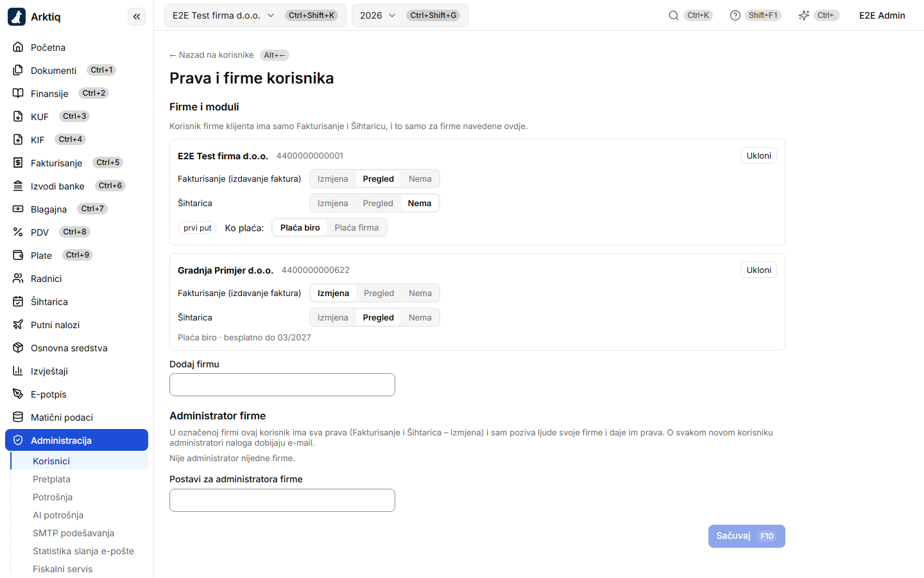
Task: Click the Plate wallet icon
Action: click(18, 255)
